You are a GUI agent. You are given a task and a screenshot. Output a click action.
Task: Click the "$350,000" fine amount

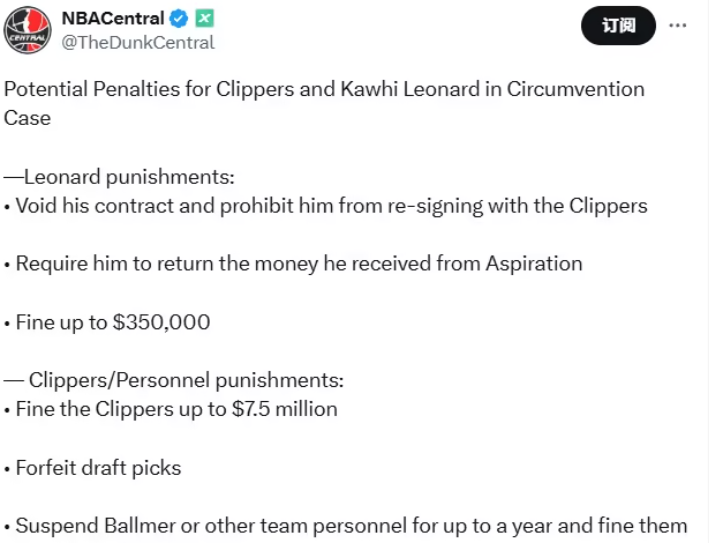click(x=161, y=322)
